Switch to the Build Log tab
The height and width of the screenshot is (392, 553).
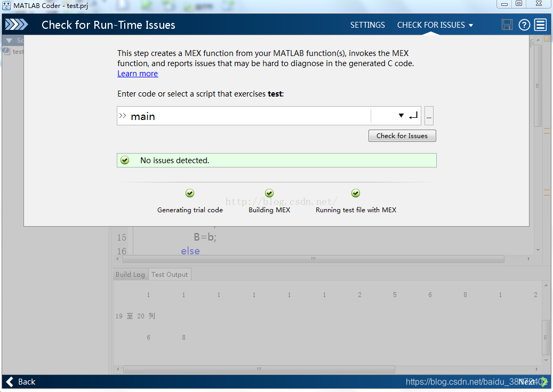coord(130,274)
